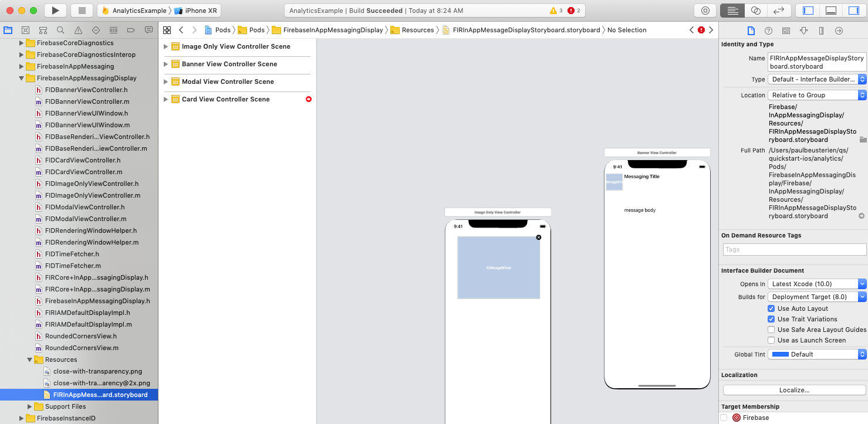Open the Source Control navigator
This screenshot has width=868, height=424.
coord(26,30)
